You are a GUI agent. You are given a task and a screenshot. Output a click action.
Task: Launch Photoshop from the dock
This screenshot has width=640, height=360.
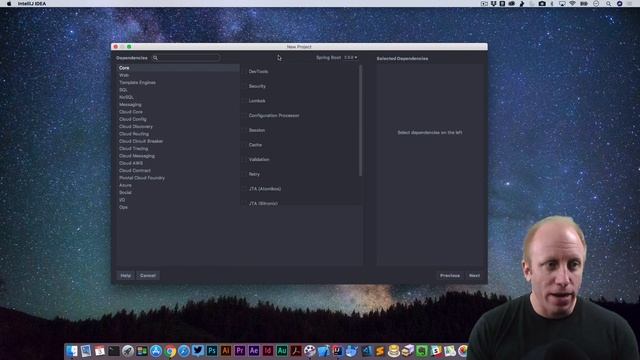(x=212, y=351)
